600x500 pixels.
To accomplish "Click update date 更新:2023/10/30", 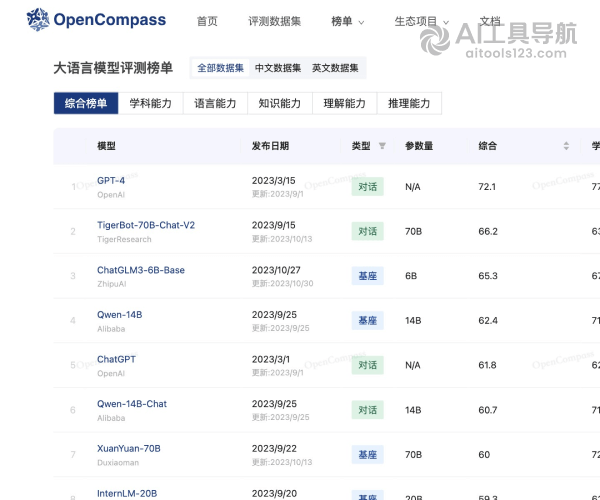I will (282, 283).
